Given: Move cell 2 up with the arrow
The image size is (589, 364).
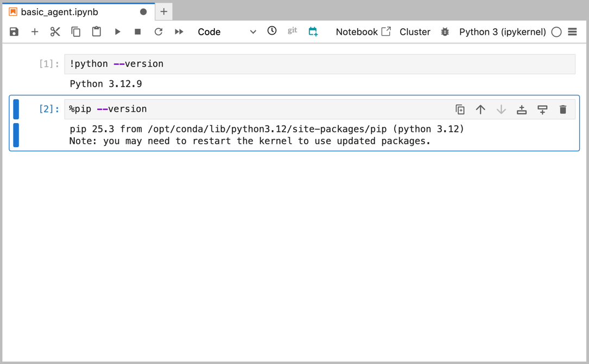Looking at the screenshot, I should pyautogui.click(x=480, y=110).
